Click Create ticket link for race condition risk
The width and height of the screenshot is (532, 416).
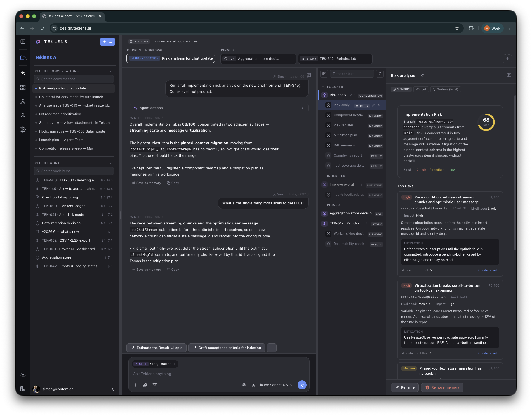[x=488, y=270]
